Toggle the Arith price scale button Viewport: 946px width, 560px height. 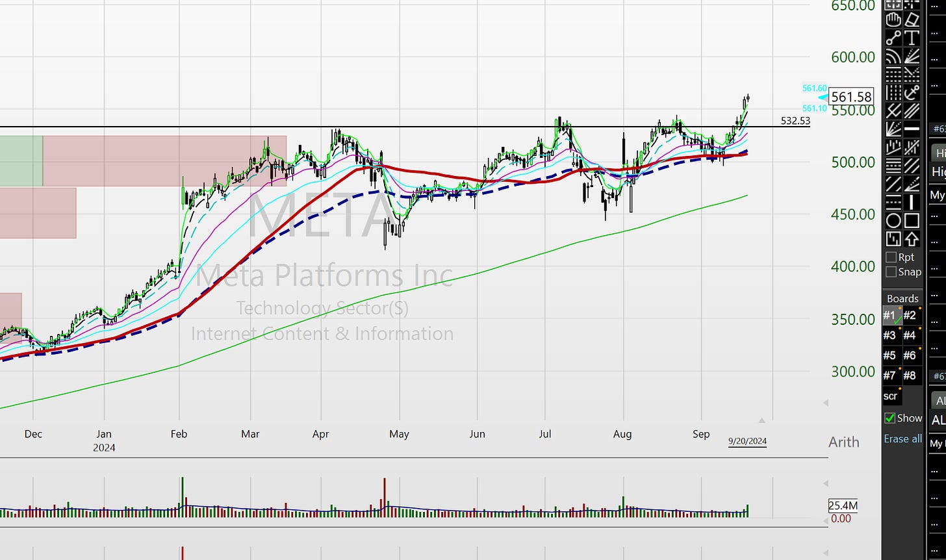(844, 442)
